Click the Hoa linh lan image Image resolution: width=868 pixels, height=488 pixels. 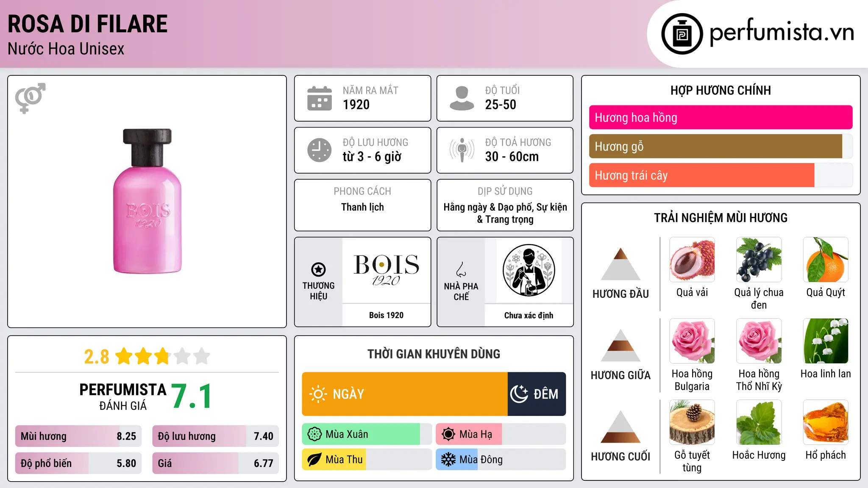[x=826, y=341]
